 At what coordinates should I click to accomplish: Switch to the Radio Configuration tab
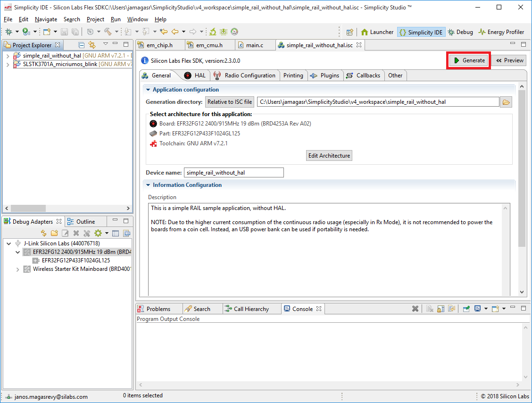coord(245,76)
